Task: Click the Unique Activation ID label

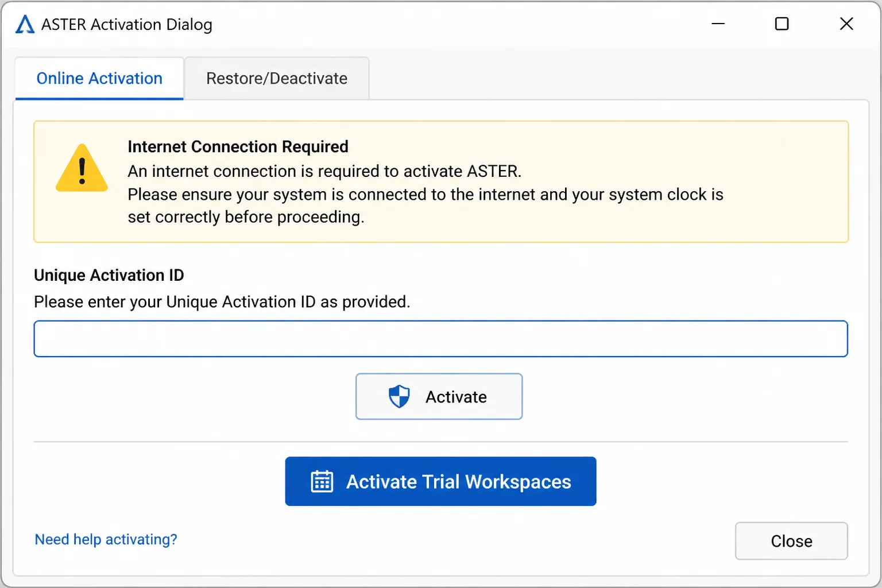Action: coord(109,275)
